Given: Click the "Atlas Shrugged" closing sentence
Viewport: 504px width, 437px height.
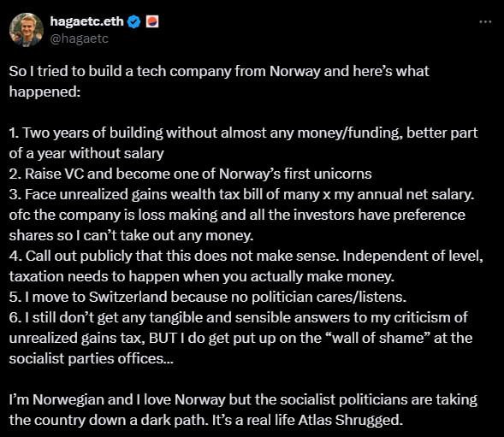Looking at the screenshot, I should point(306,420).
